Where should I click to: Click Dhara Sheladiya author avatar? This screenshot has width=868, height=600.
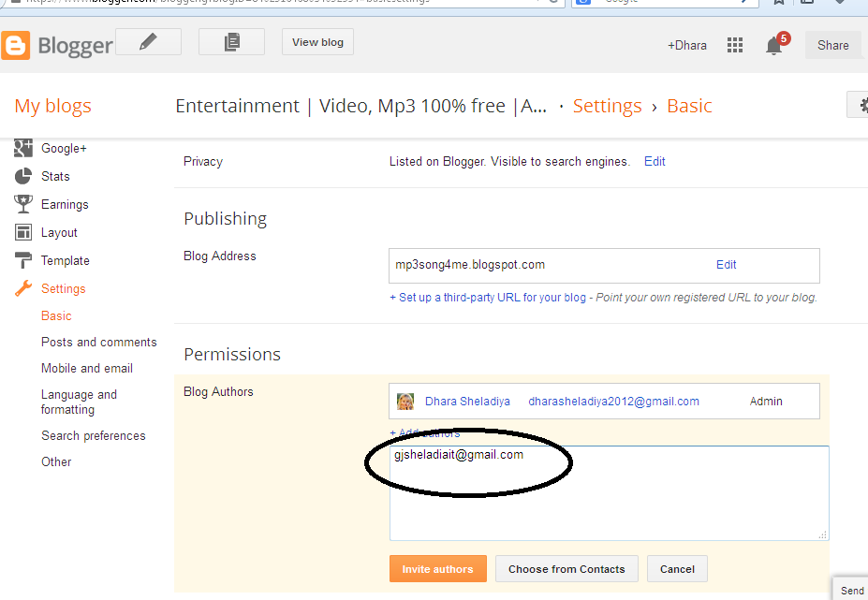405,402
